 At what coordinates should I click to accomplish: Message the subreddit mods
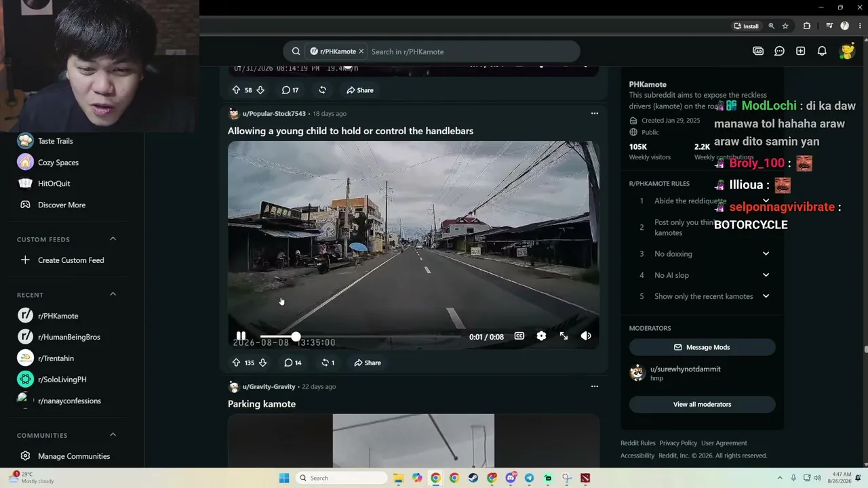pyautogui.click(x=703, y=347)
